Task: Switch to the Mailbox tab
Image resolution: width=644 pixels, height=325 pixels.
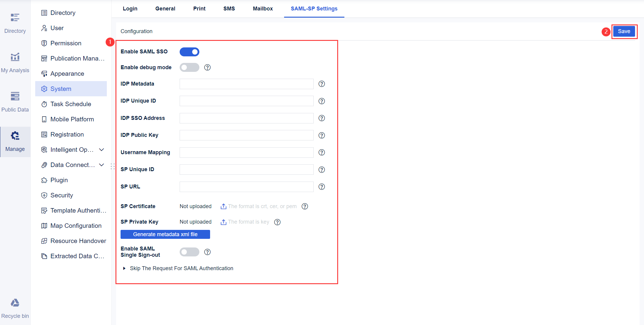Action: (x=263, y=9)
